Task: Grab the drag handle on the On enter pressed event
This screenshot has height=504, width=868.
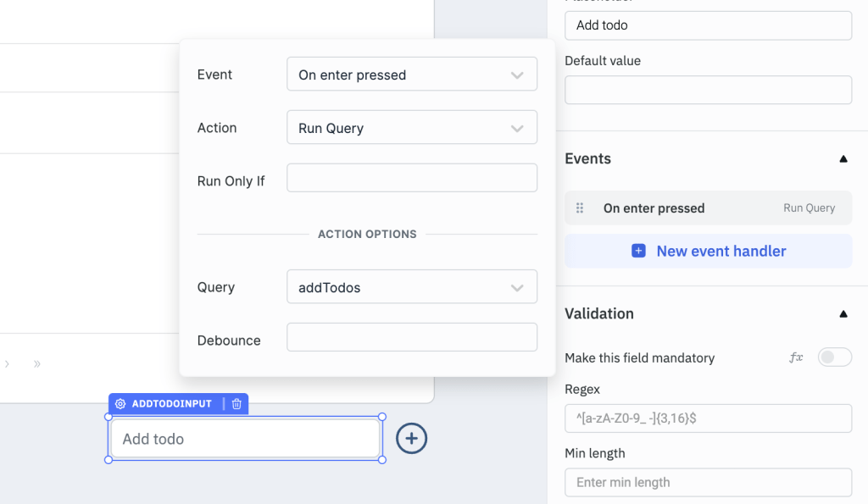Action: [579, 208]
